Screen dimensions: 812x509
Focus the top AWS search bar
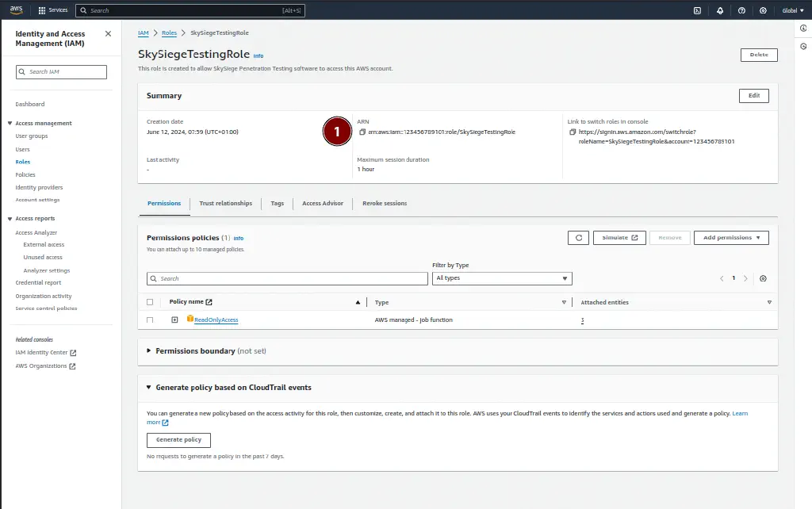coord(190,10)
